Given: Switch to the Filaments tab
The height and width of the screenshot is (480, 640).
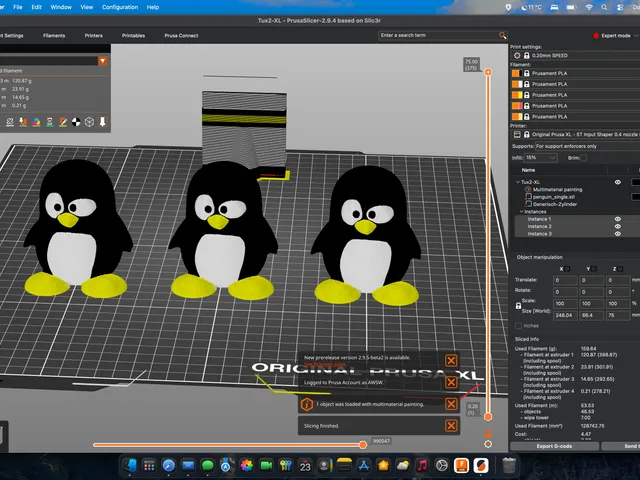Looking at the screenshot, I should point(54,36).
